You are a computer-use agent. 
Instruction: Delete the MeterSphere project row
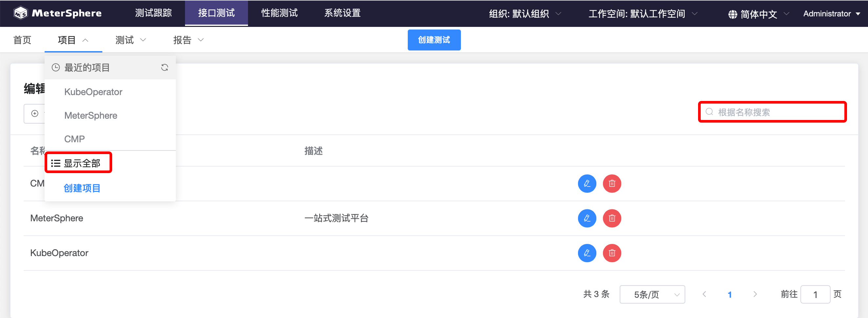pos(612,218)
